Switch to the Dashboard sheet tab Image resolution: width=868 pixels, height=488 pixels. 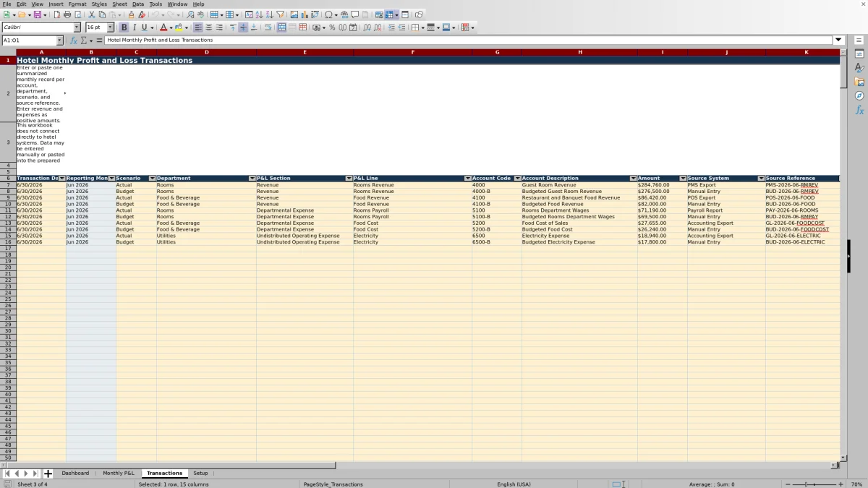coord(75,473)
